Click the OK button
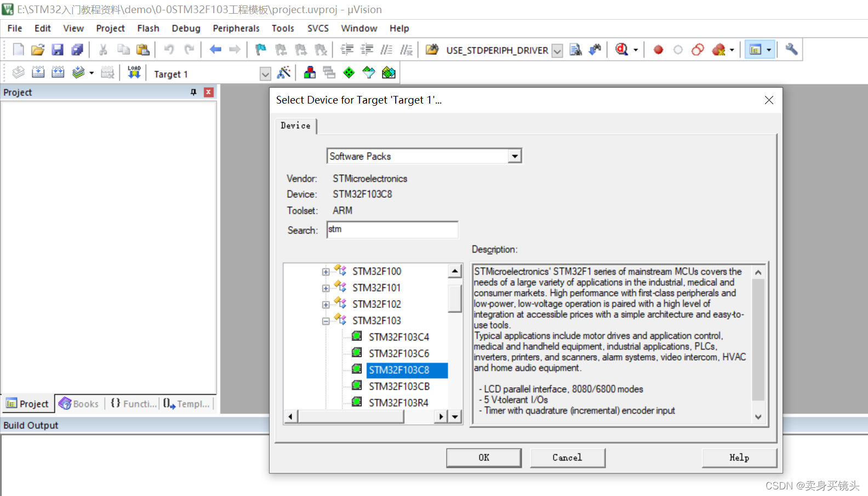 tap(483, 458)
